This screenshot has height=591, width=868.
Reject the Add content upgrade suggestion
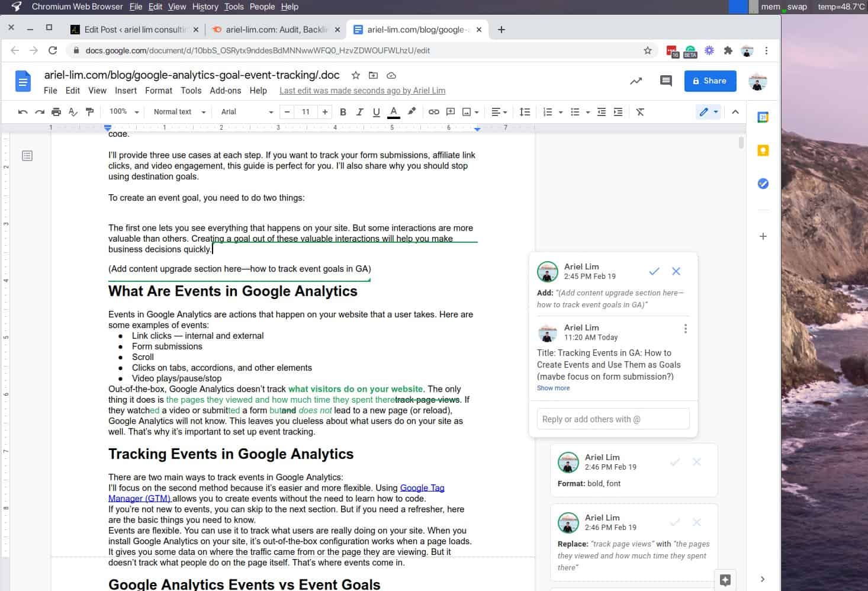point(676,271)
